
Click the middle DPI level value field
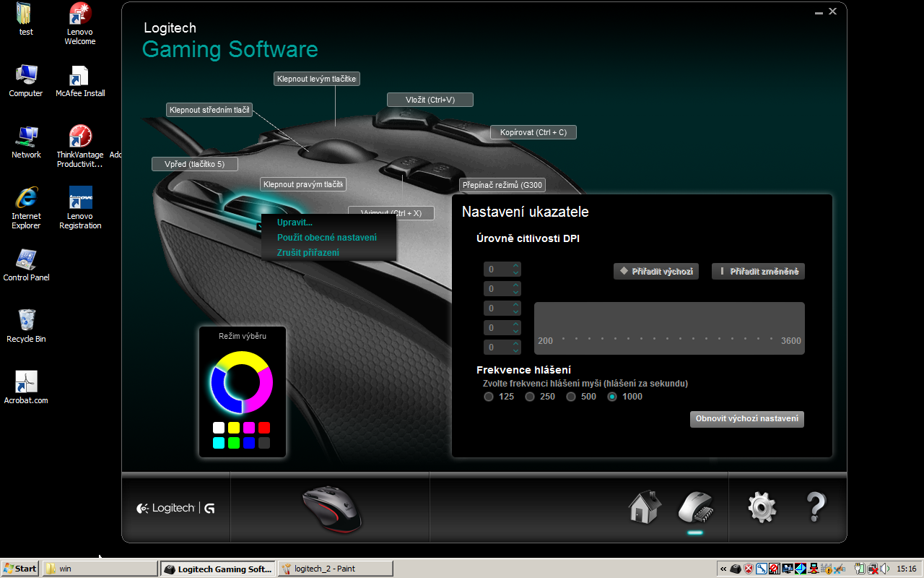click(502, 309)
